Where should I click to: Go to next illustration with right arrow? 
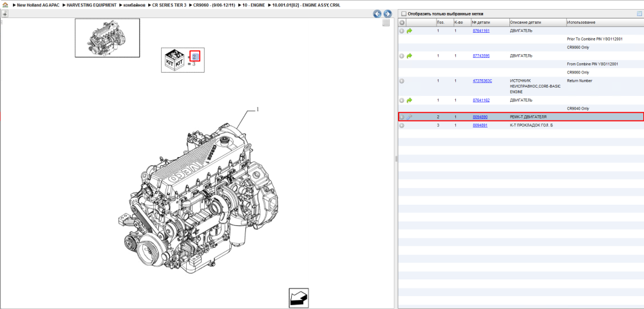pyautogui.click(x=387, y=14)
